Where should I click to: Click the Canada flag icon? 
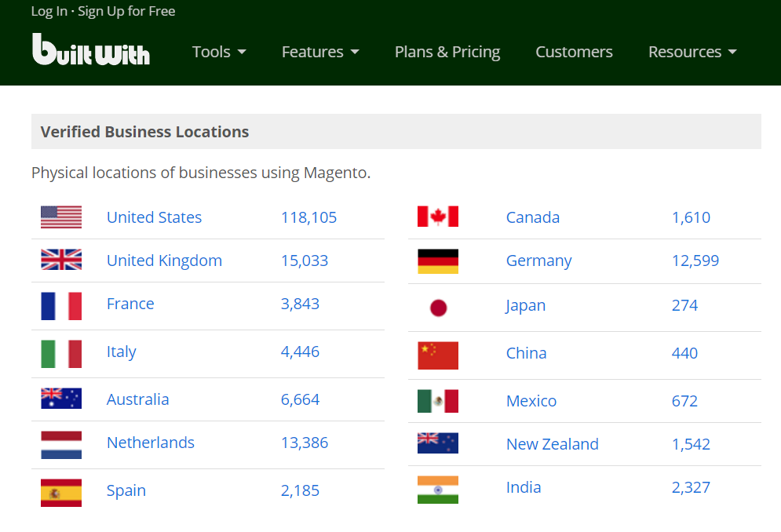point(438,217)
